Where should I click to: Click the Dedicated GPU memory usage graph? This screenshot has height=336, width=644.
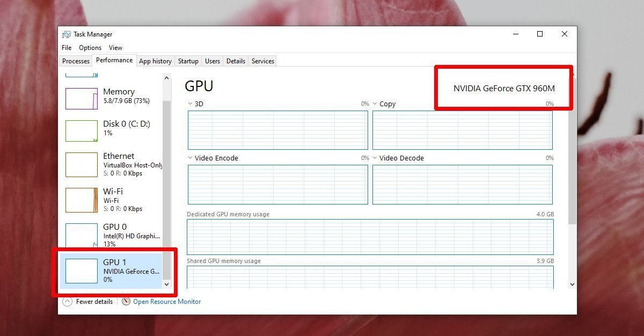[x=370, y=237]
